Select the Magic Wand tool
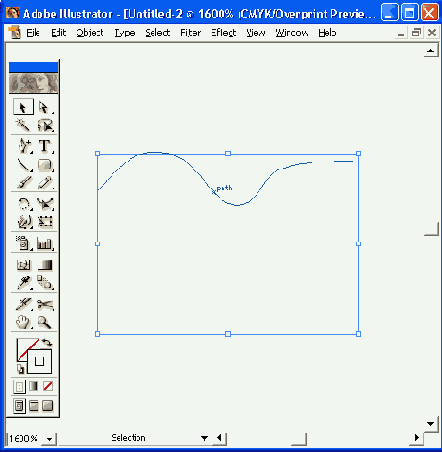The image size is (442, 452). click(x=23, y=125)
